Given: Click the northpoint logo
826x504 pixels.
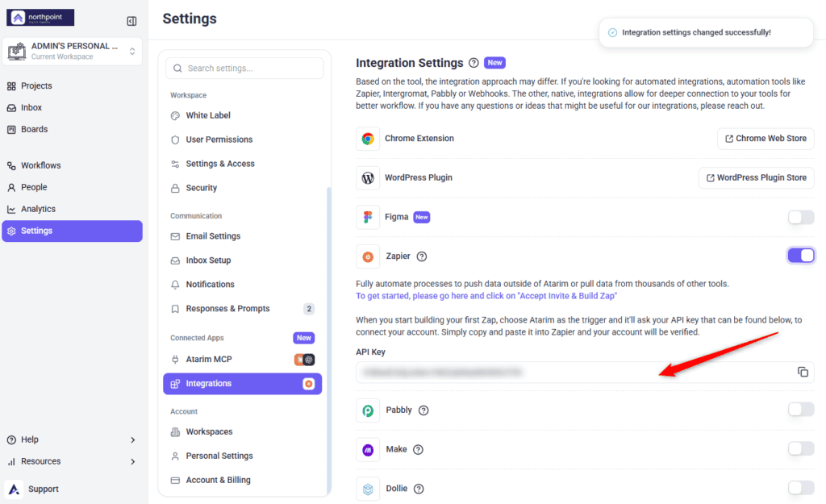Looking at the screenshot, I should [x=40, y=18].
